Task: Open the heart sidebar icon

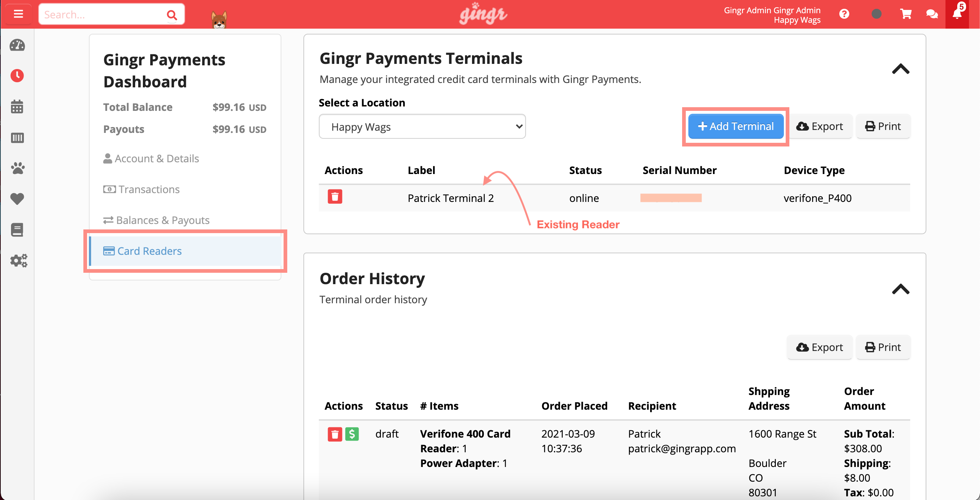Action: click(17, 199)
